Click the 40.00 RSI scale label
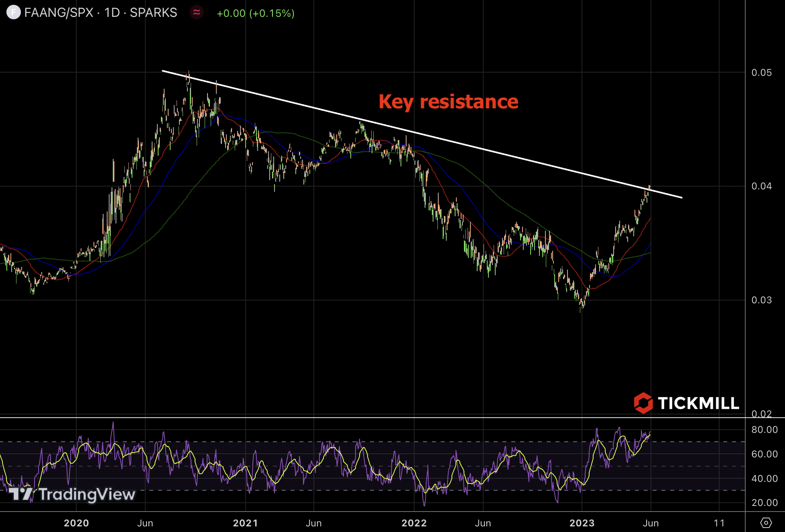This screenshot has width=785, height=532. (x=764, y=479)
